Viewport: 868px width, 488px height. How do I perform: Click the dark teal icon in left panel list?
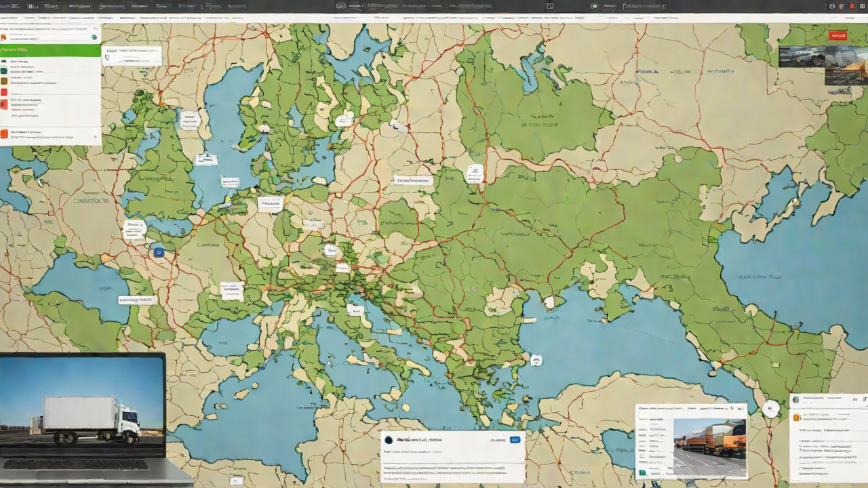click(x=4, y=70)
